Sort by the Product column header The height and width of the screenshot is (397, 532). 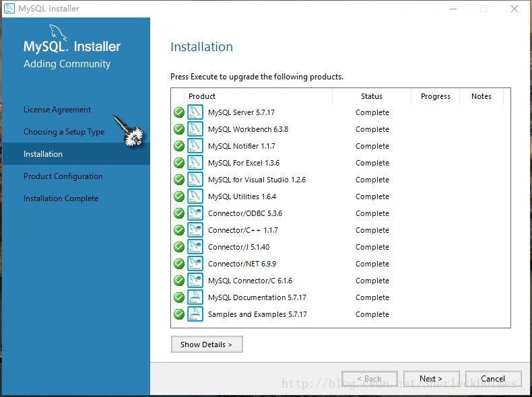(x=202, y=96)
